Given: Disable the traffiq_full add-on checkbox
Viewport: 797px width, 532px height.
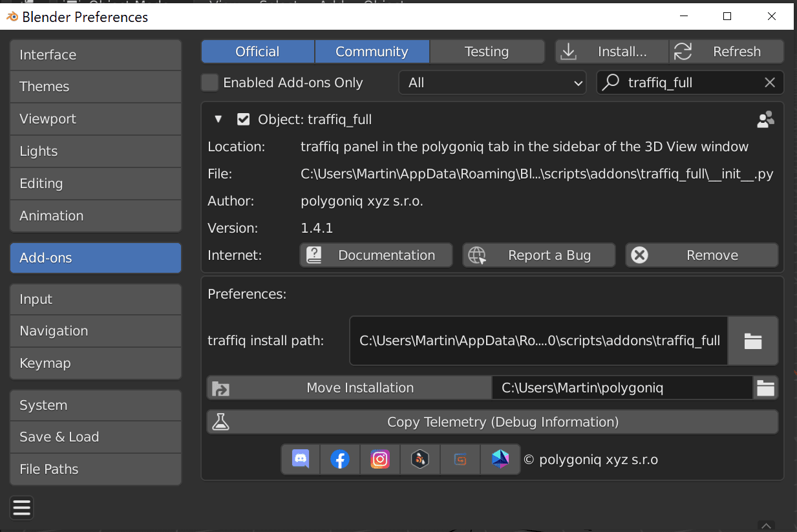Looking at the screenshot, I should pyautogui.click(x=243, y=119).
